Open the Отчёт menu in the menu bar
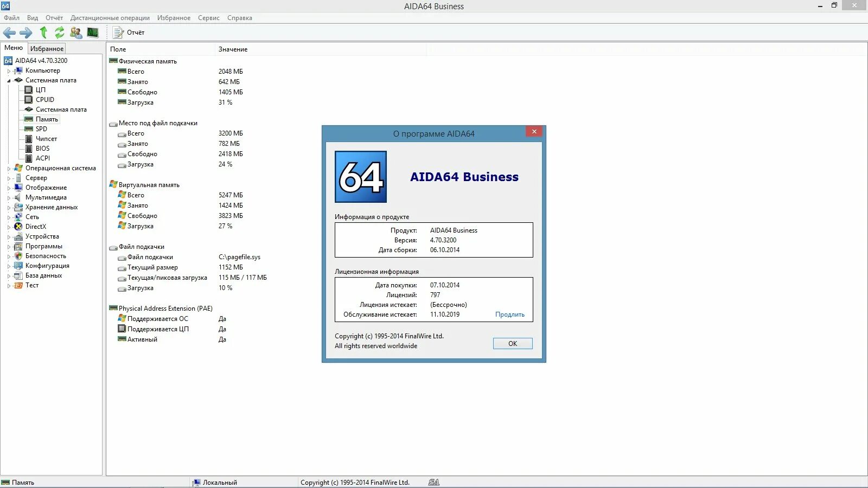 [x=54, y=18]
